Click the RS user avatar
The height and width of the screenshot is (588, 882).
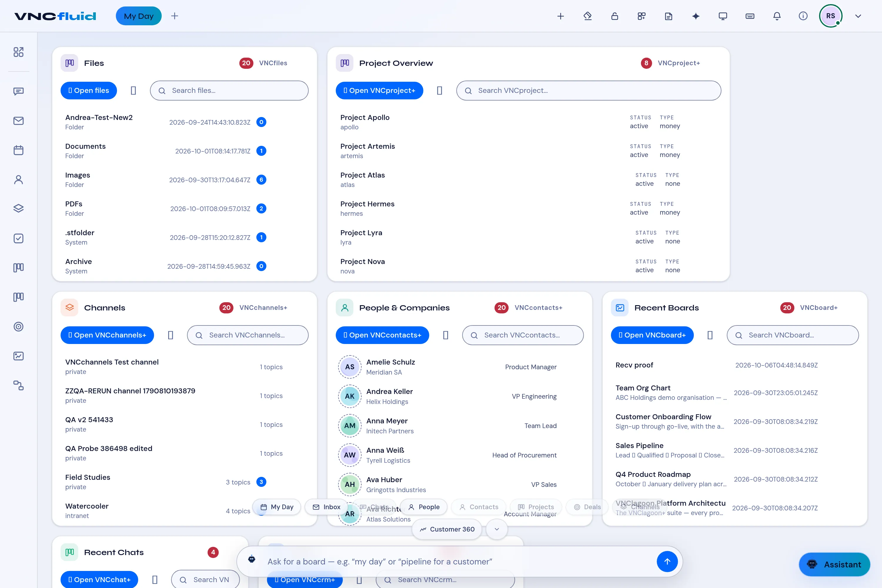point(831,16)
